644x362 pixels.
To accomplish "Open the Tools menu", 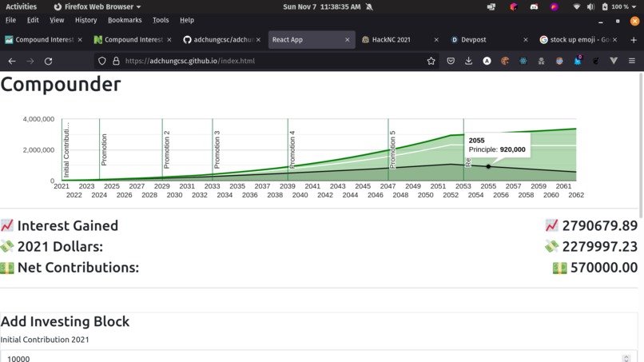I will coord(161,20).
